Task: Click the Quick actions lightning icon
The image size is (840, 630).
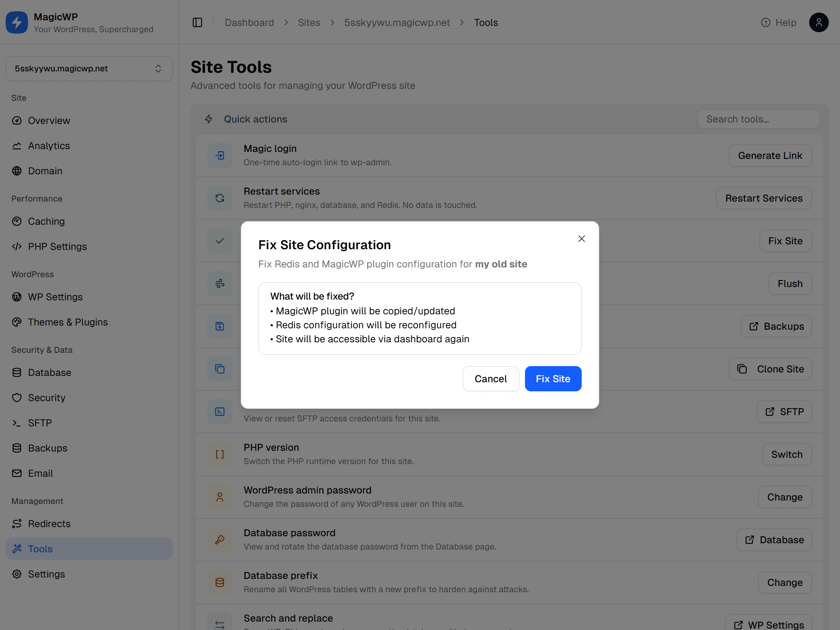Action: (x=209, y=119)
